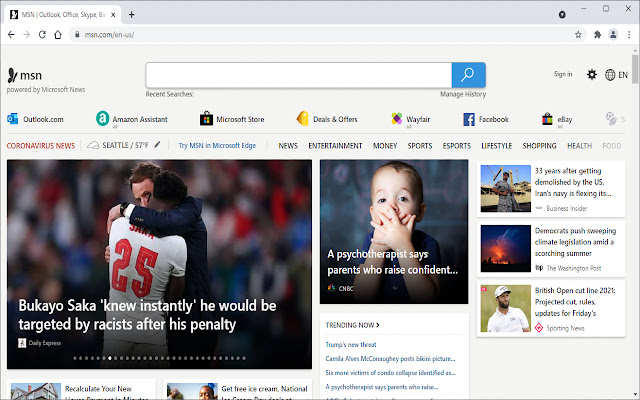Click the media control icon near window controls
The width and height of the screenshot is (640, 400).
pos(562,15)
